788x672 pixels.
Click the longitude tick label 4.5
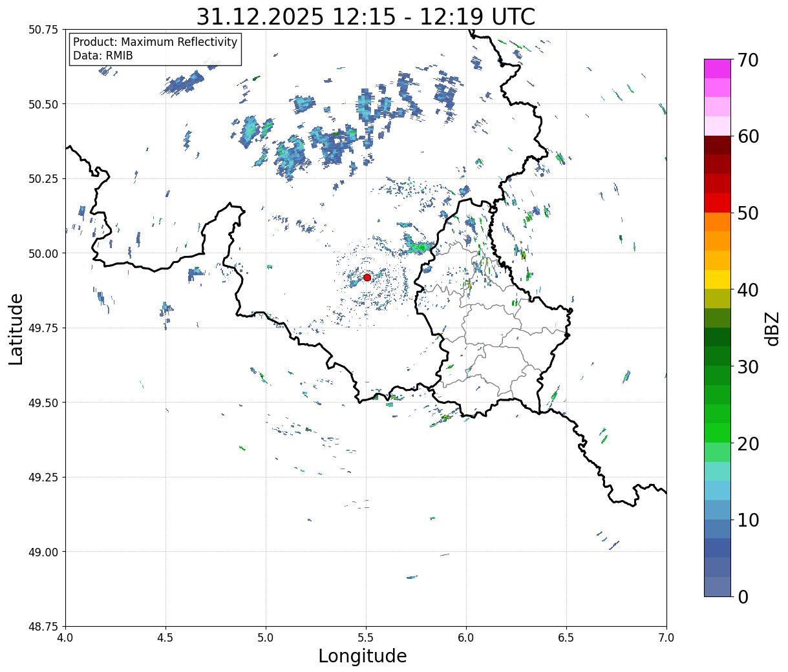tap(165, 638)
